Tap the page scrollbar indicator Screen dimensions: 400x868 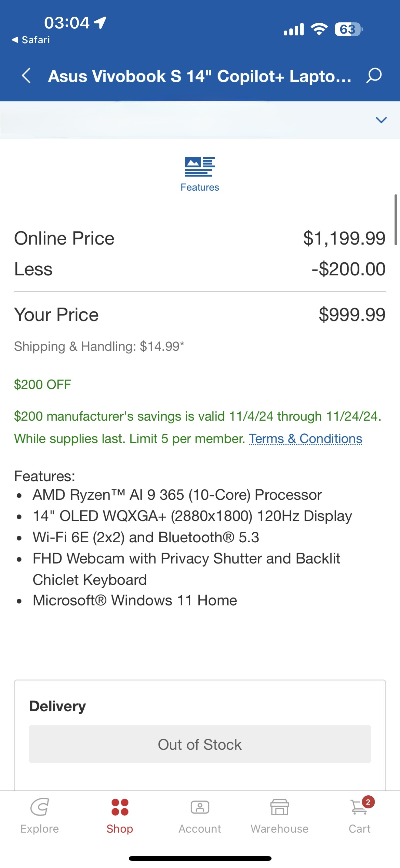point(396,220)
